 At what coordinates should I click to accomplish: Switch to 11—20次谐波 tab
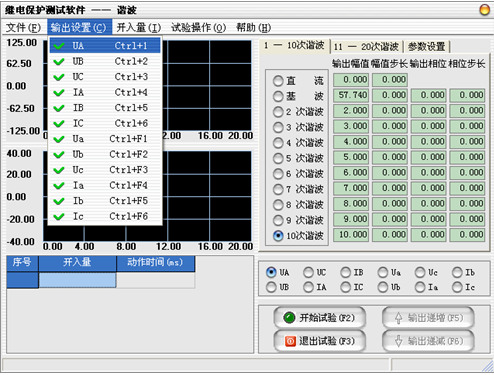click(x=366, y=46)
